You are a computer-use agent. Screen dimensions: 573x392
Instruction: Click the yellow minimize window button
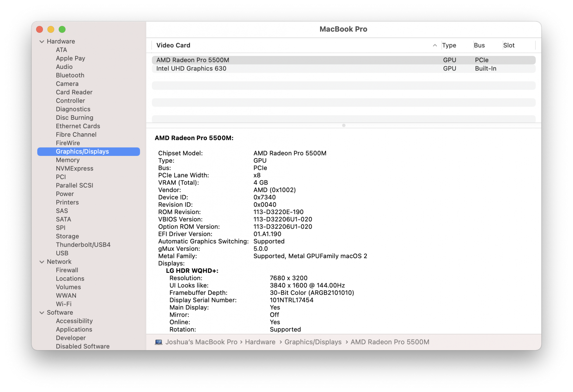[x=51, y=29]
